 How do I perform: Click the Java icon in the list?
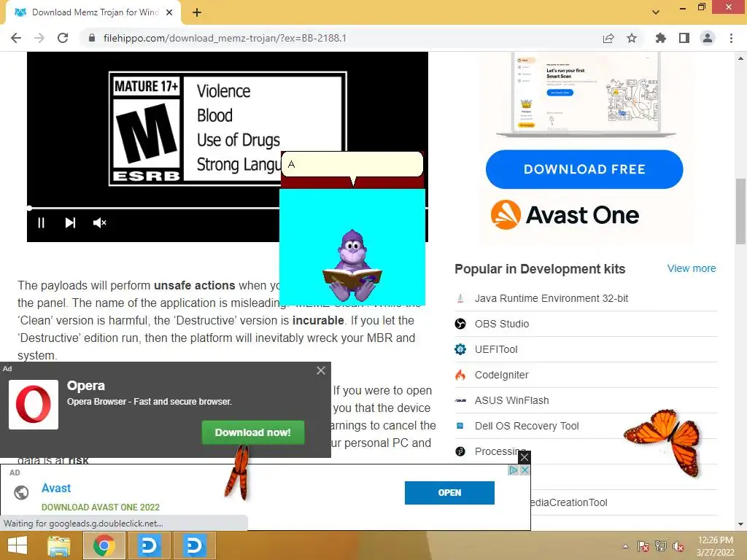pyautogui.click(x=460, y=298)
